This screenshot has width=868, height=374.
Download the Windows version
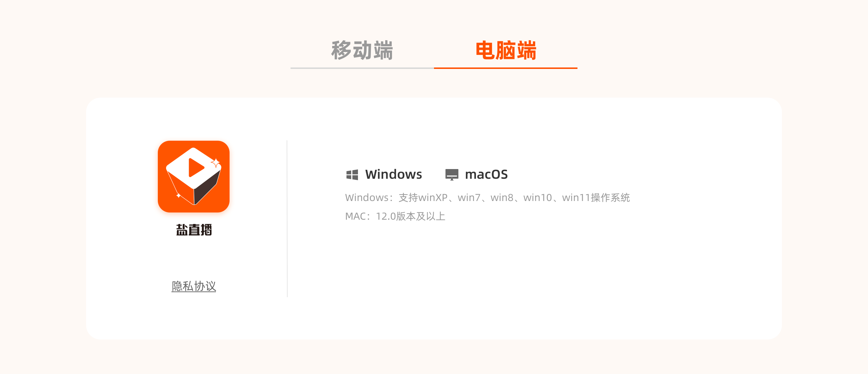[384, 175]
